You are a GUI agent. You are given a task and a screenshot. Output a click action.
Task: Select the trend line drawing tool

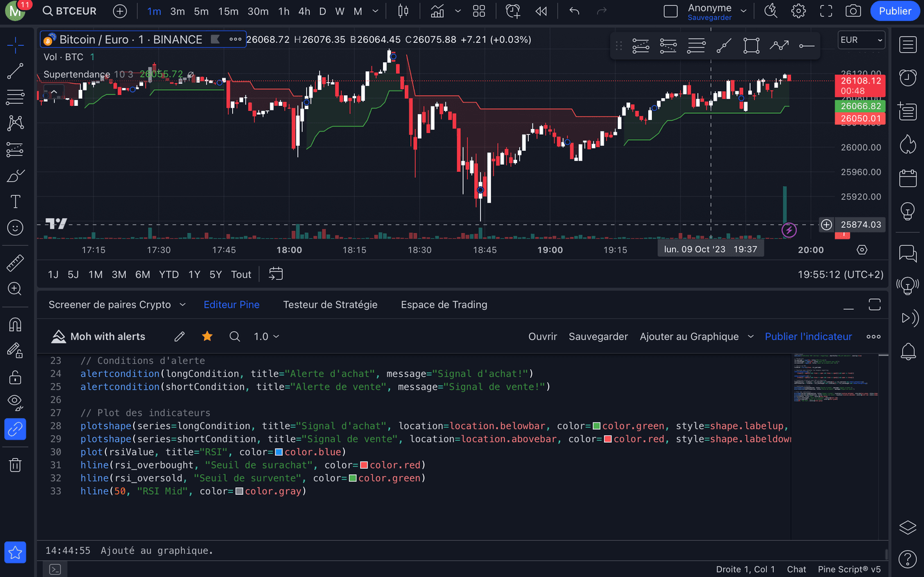15,71
